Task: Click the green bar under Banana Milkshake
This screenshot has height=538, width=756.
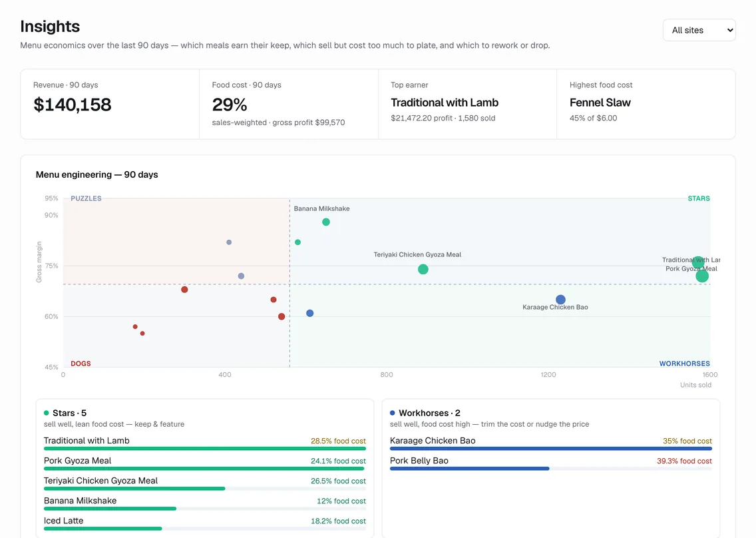Action: 110,509
